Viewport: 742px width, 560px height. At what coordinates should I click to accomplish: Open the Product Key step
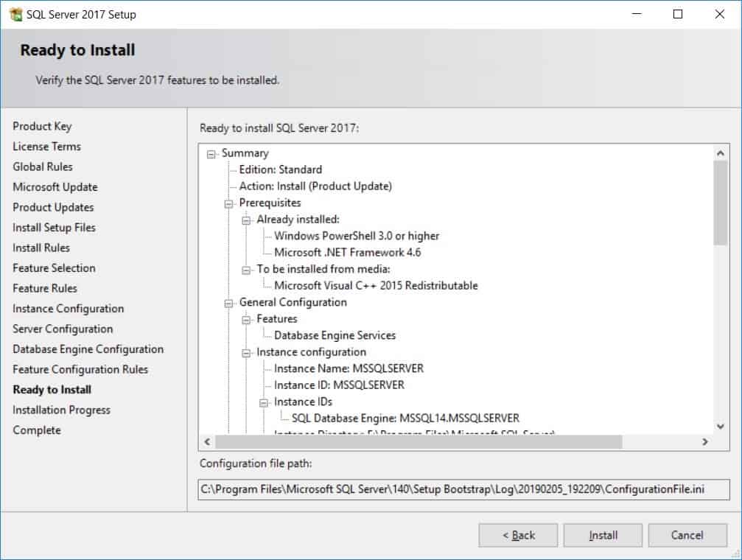pyautogui.click(x=42, y=127)
